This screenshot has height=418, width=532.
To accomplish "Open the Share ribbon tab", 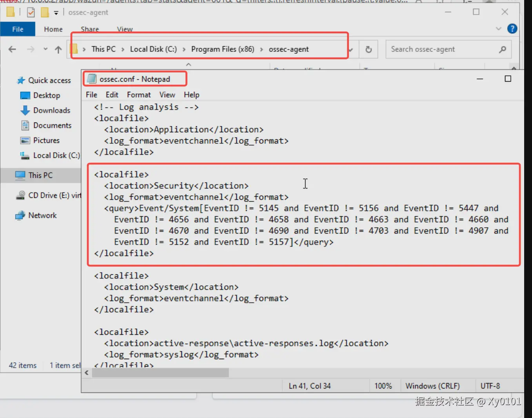I will (90, 29).
